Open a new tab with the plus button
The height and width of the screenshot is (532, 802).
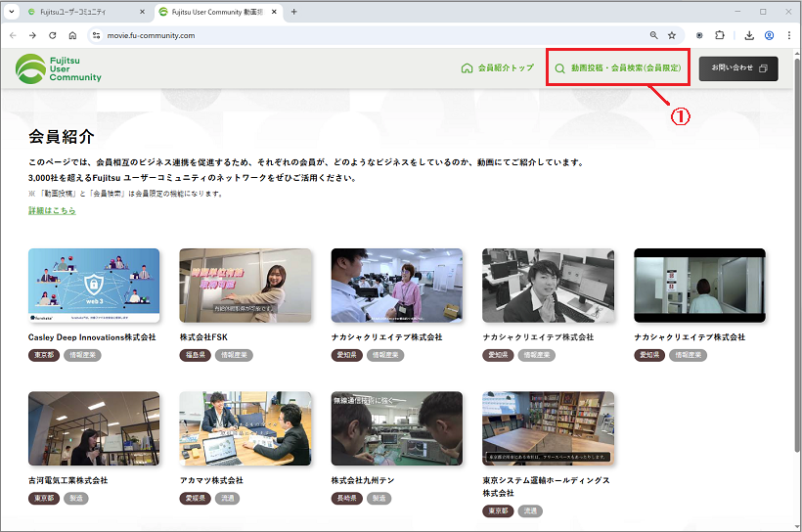(293, 12)
